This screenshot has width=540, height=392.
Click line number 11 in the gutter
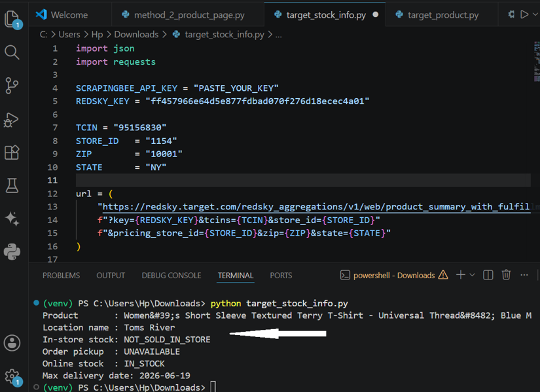click(x=52, y=180)
